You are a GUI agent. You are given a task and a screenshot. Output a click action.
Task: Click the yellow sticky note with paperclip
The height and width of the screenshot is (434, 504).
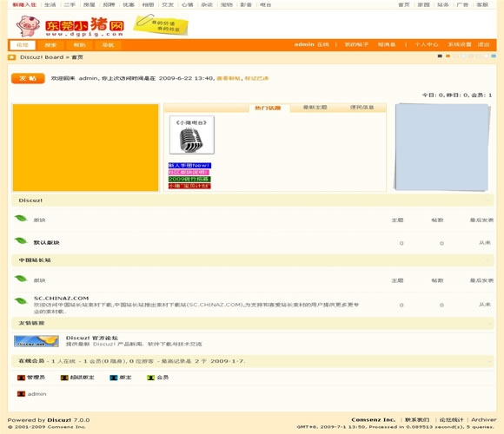(x=161, y=24)
